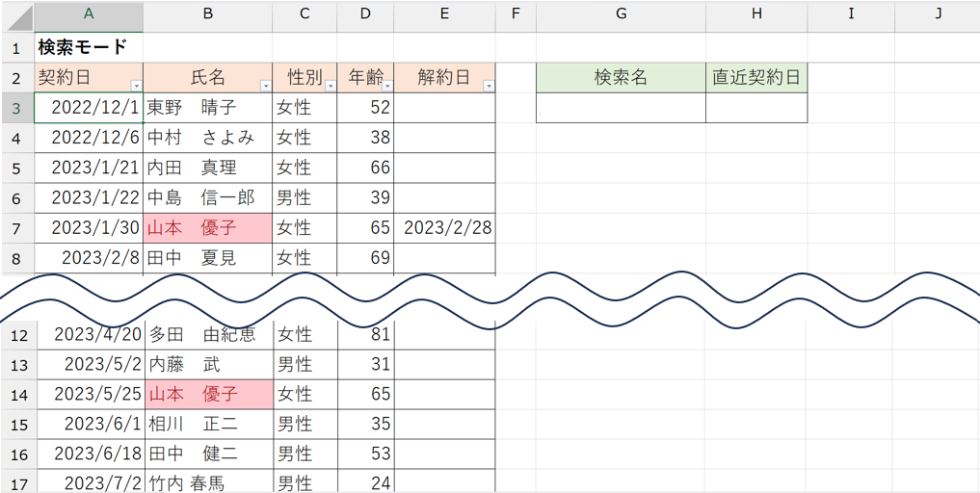The image size is (980, 493).
Task: Select column B header
Action: coord(207,16)
